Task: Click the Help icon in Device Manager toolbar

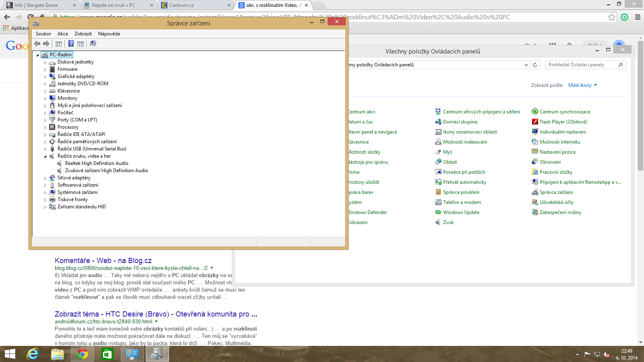Action: pyautogui.click(x=71, y=44)
